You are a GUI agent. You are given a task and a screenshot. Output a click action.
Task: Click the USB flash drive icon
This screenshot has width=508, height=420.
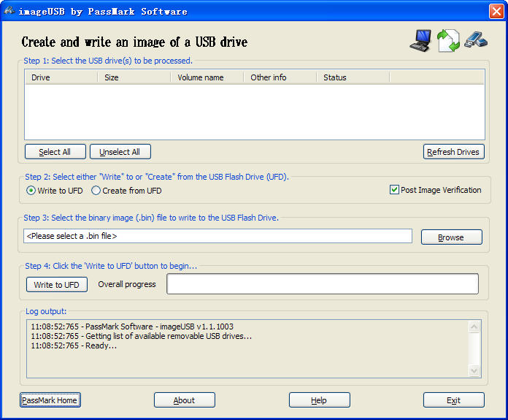474,39
